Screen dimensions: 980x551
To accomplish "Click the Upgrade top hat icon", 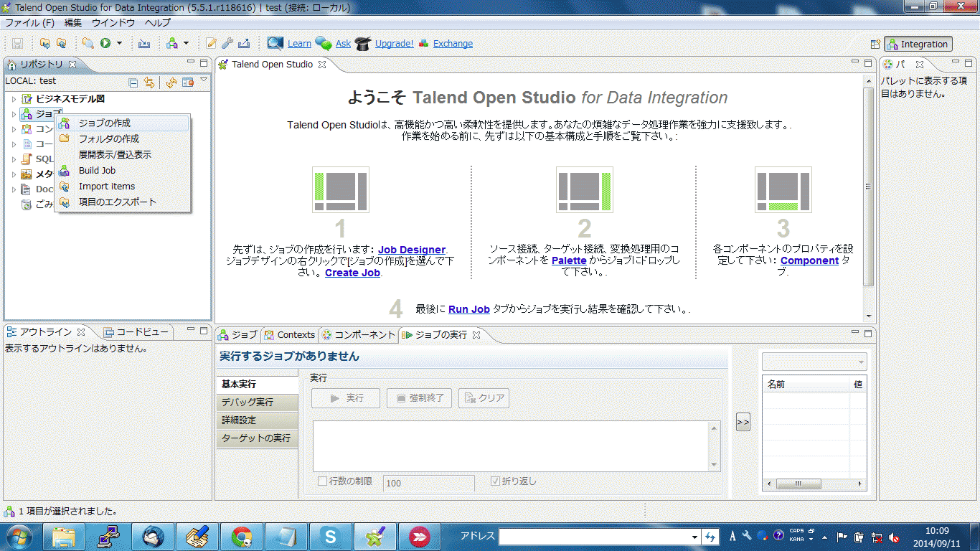I will [363, 43].
